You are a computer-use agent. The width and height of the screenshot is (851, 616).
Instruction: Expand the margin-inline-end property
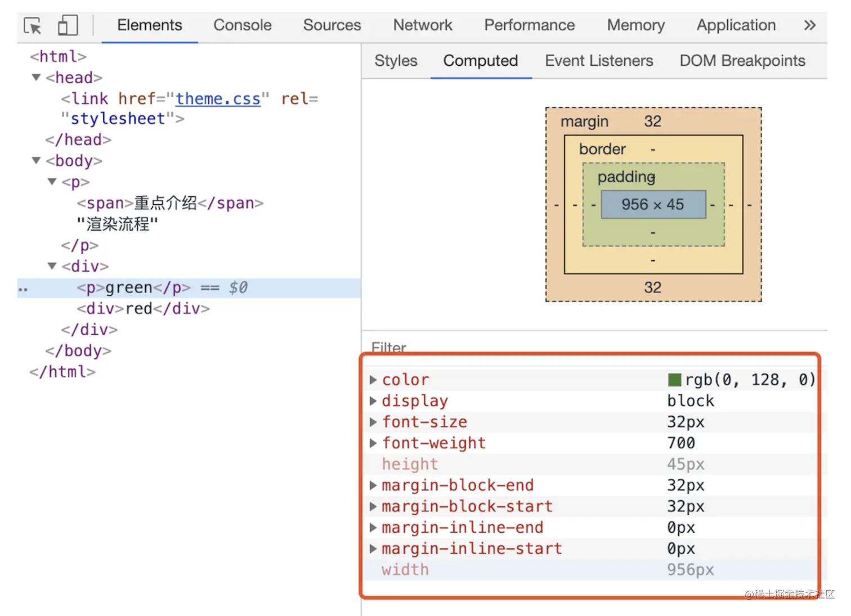(x=373, y=527)
